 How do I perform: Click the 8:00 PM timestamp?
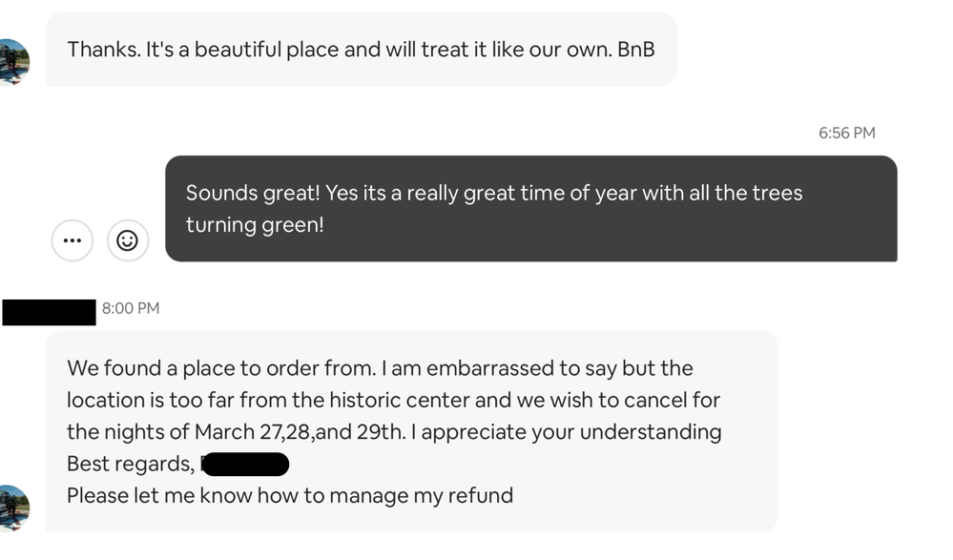[x=131, y=308]
